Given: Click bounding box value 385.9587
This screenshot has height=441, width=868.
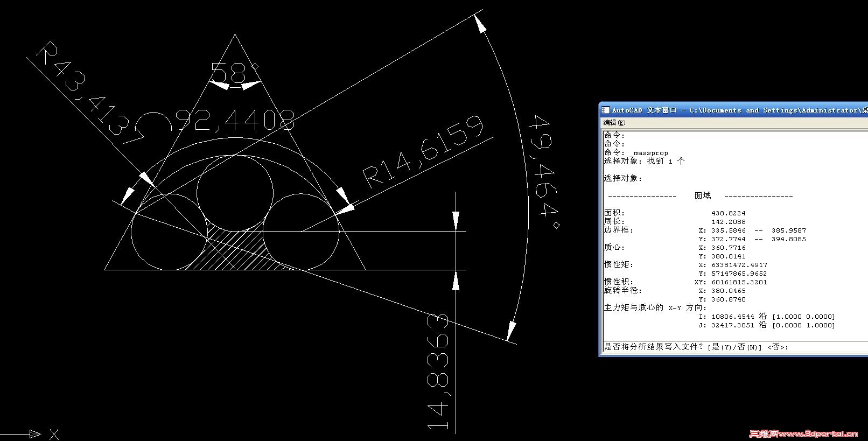Looking at the screenshot, I should 789,230.
